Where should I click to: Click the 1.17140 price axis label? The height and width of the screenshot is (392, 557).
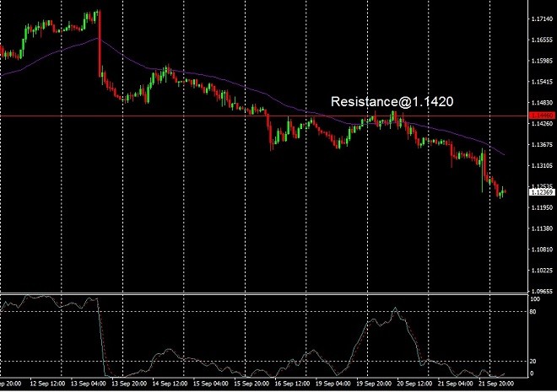point(542,19)
